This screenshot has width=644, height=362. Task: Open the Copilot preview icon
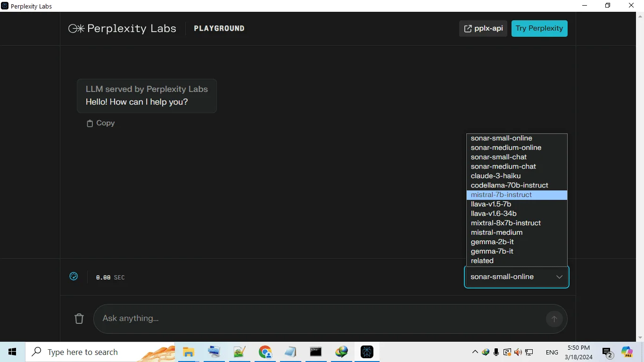click(627, 352)
